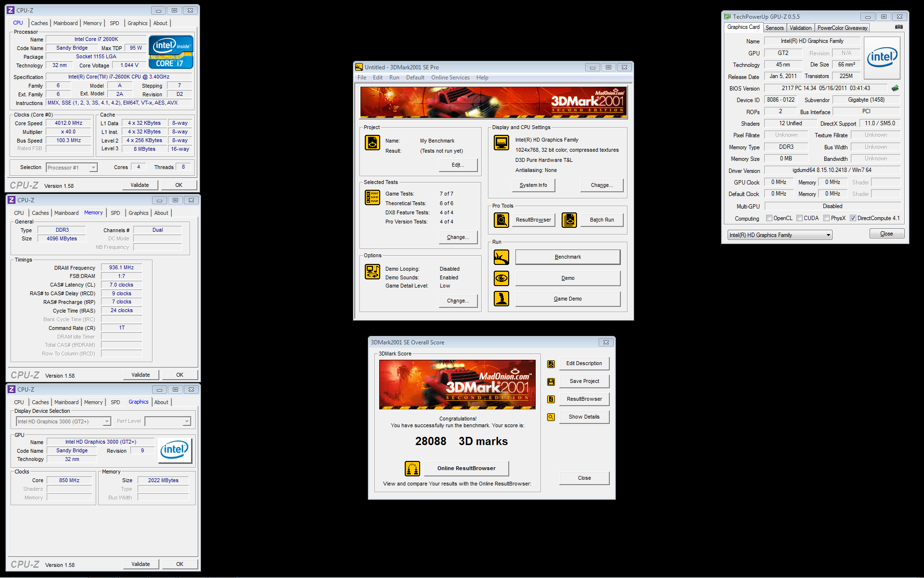Click the Game Demo joystick icon
The image size is (924, 578).
(501, 299)
